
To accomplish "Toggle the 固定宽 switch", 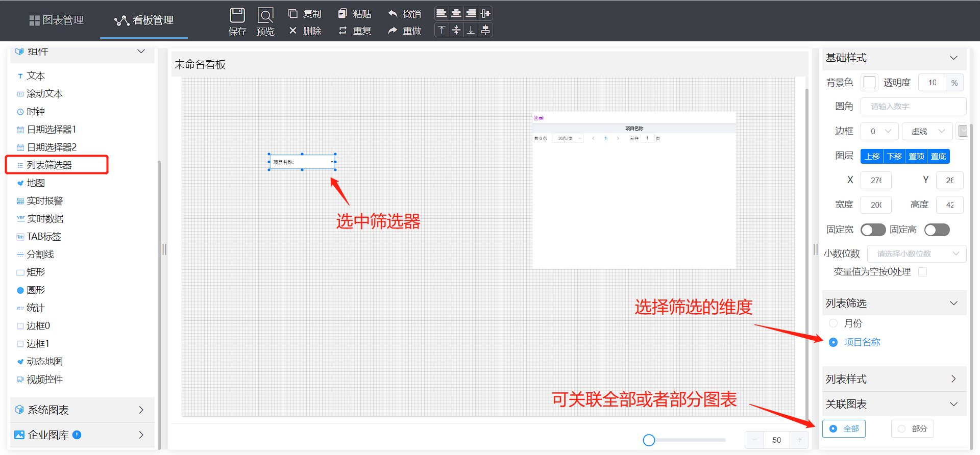I will [x=873, y=230].
